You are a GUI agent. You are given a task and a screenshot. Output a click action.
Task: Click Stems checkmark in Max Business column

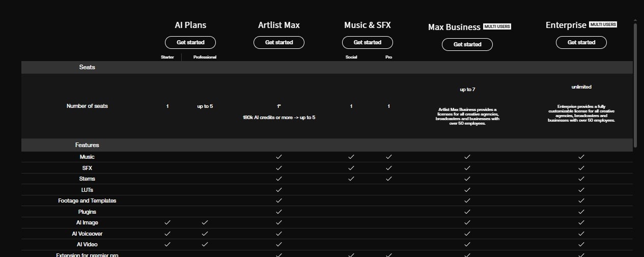point(467,179)
